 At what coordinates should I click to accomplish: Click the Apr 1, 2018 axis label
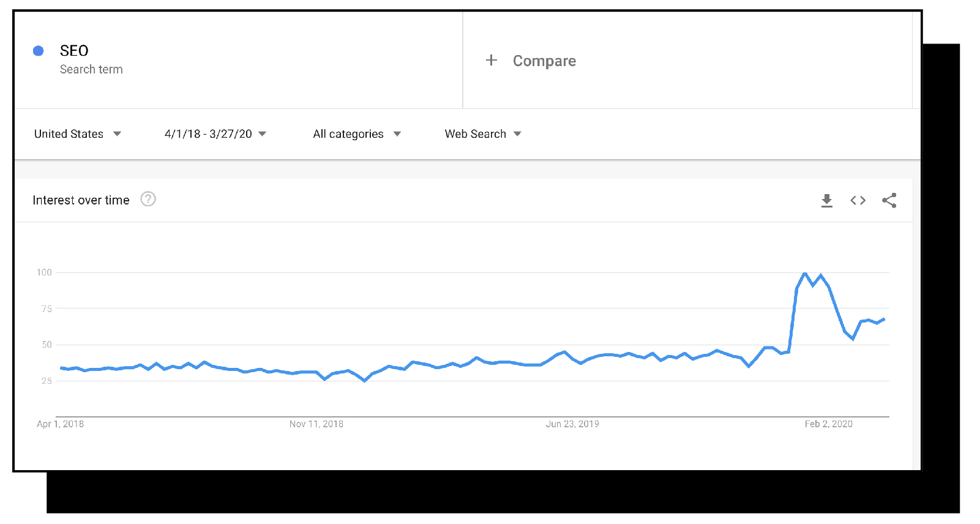[x=60, y=424]
